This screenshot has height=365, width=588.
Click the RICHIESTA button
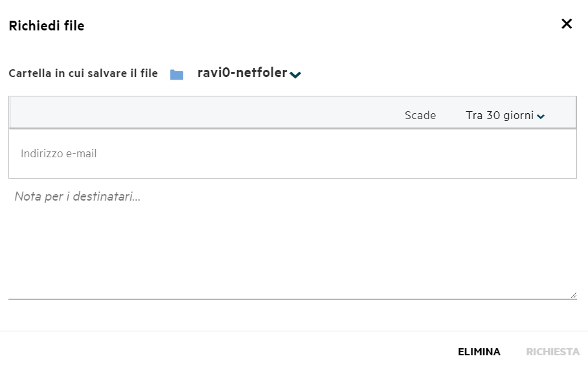(553, 352)
